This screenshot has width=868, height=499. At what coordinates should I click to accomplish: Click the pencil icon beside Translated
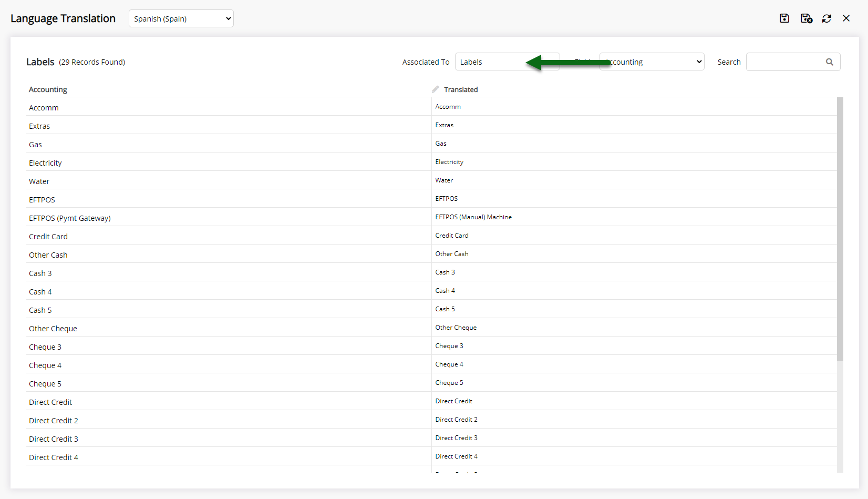pyautogui.click(x=436, y=89)
